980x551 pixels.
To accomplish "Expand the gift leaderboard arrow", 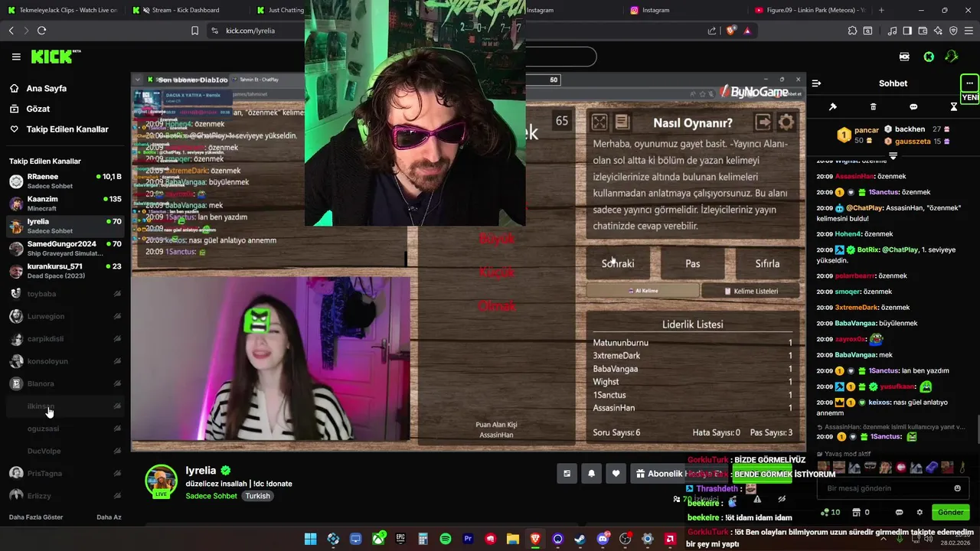I will (893, 155).
